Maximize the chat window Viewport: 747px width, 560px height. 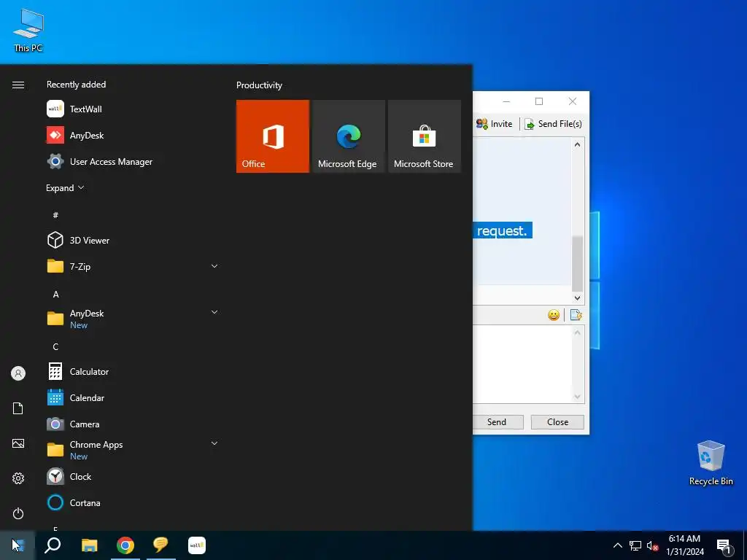click(539, 101)
